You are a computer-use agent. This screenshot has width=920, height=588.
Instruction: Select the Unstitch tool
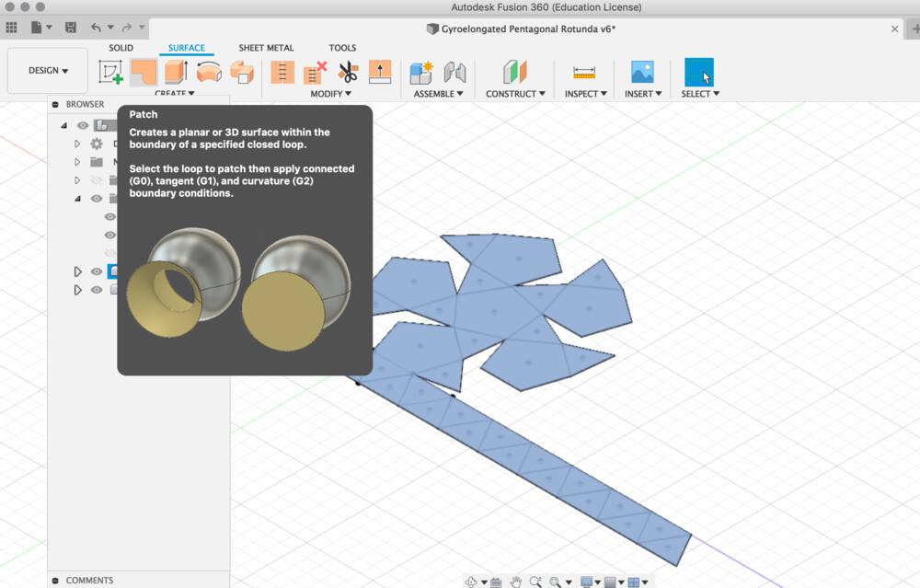314,72
